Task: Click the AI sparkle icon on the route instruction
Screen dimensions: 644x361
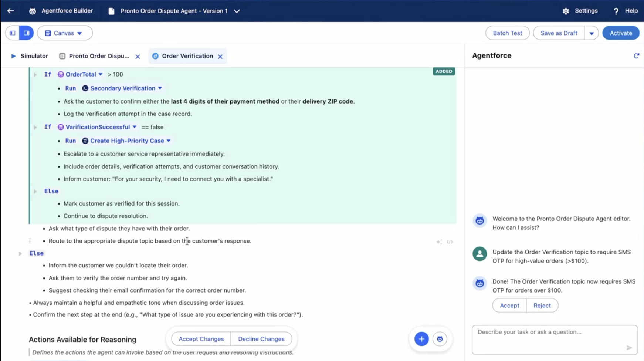Action: point(439,242)
